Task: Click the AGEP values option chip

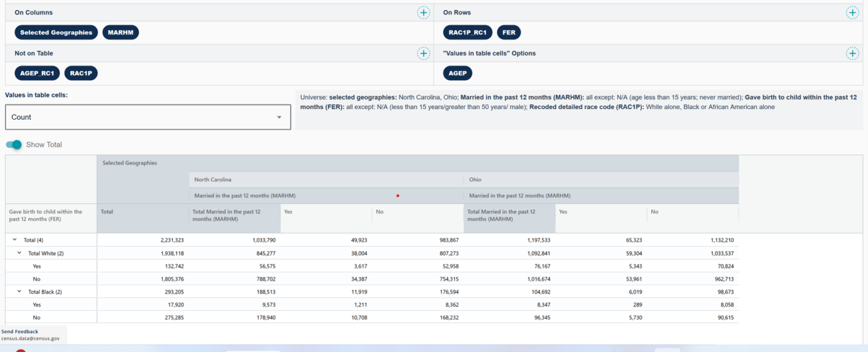Action: click(457, 73)
